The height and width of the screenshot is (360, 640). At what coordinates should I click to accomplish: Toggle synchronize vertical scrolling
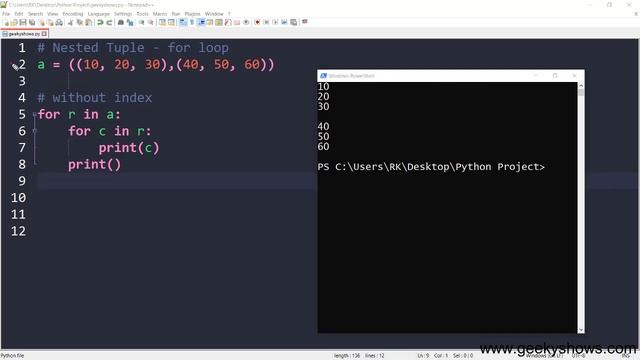pos(162,22)
